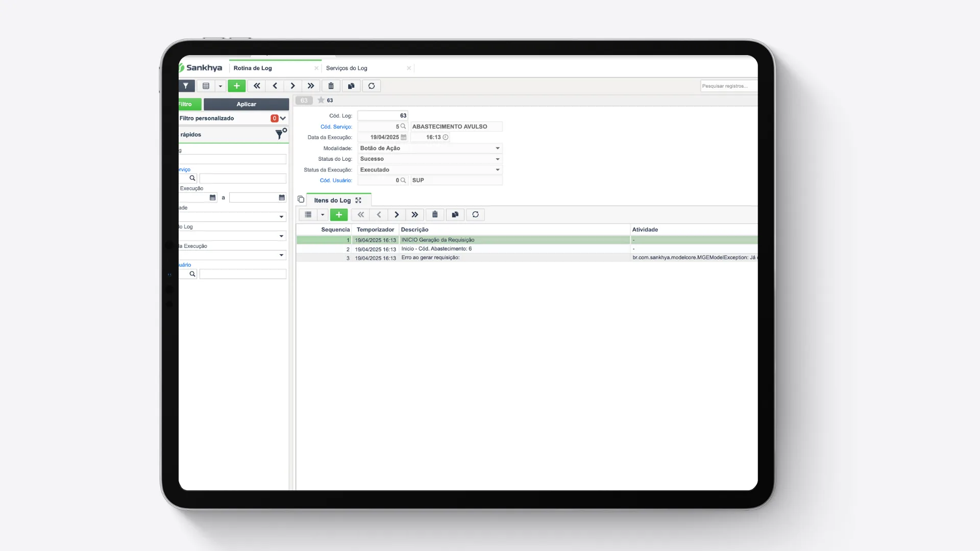Add a new log record with green plus
This screenshot has width=980, height=551.
(x=236, y=86)
